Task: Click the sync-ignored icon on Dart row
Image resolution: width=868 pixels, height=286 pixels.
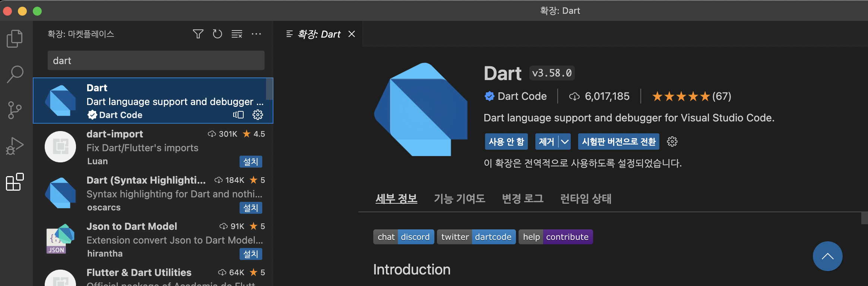Action: point(238,115)
